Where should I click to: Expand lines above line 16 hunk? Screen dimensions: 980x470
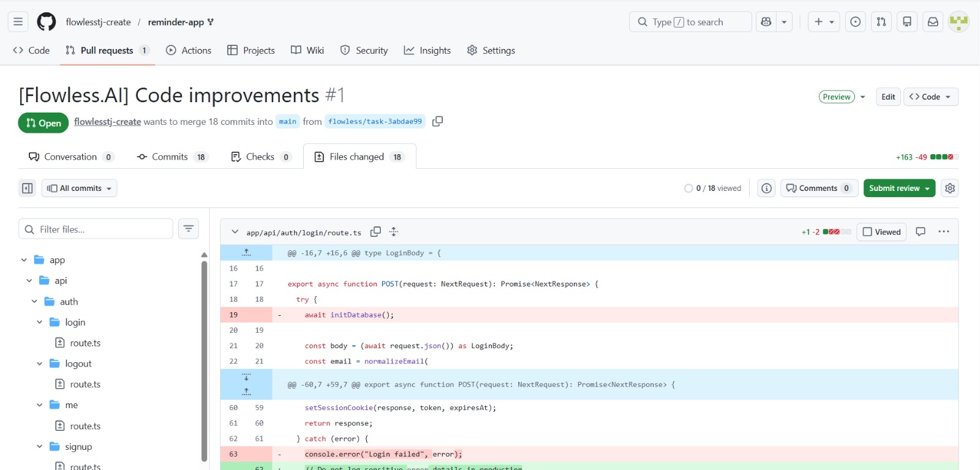coord(246,253)
